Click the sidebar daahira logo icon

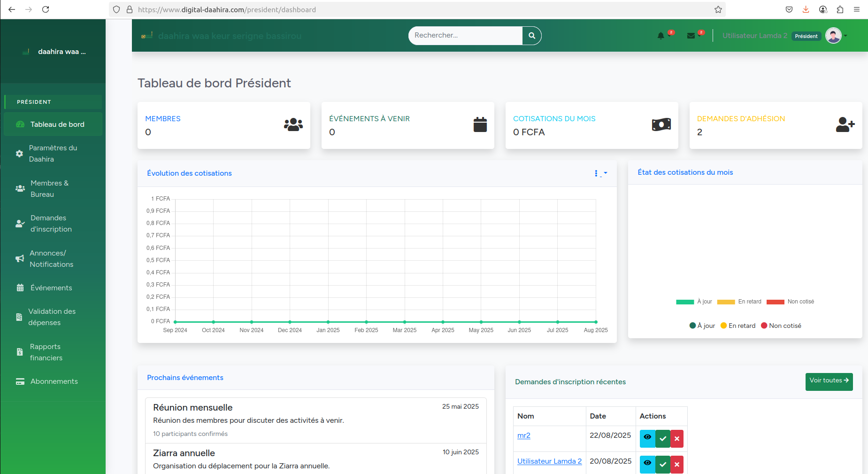[26, 52]
